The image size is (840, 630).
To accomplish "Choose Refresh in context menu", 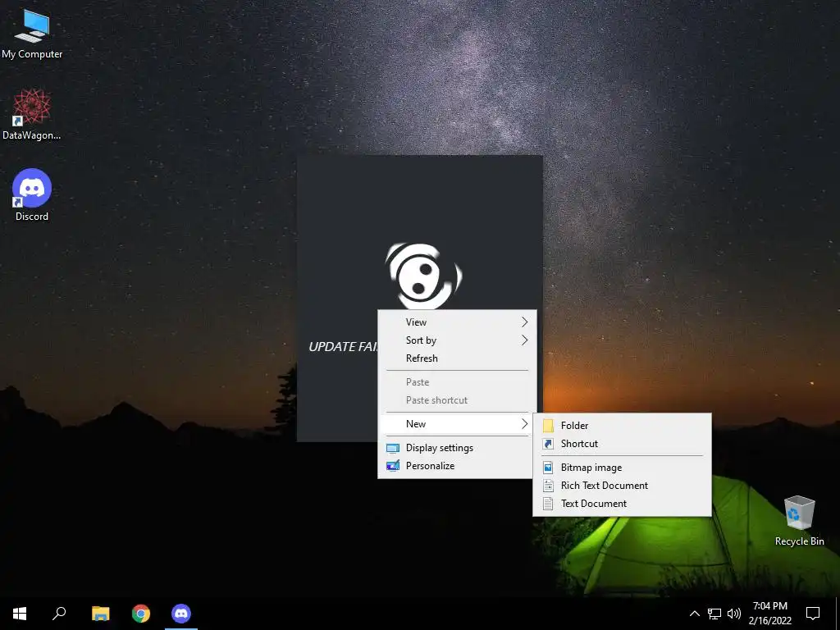I will coord(457,358).
